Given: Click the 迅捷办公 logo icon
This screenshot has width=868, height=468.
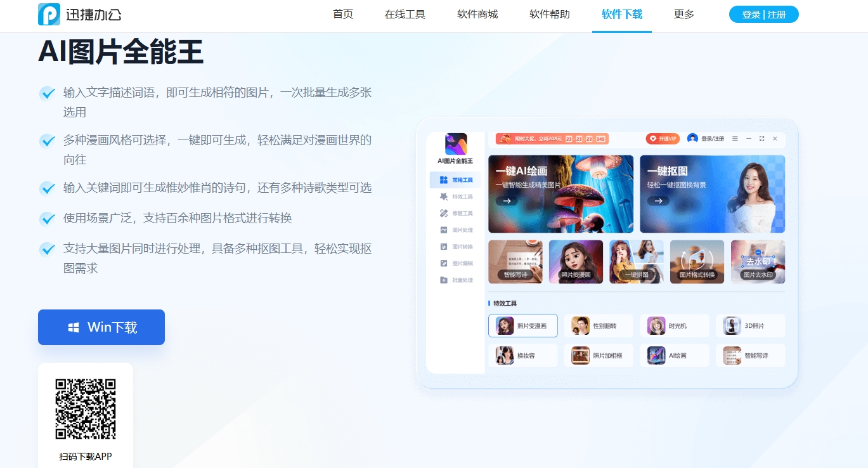Looking at the screenshot, I should coord(49,14).
